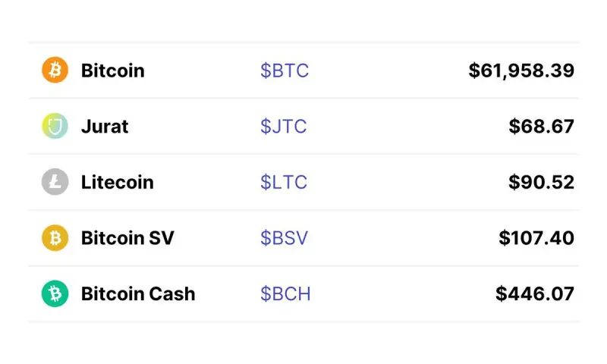The image size is (607, 364).
Task: Open the Bitcoin Cash name label
Action: (x=138, y=293)
